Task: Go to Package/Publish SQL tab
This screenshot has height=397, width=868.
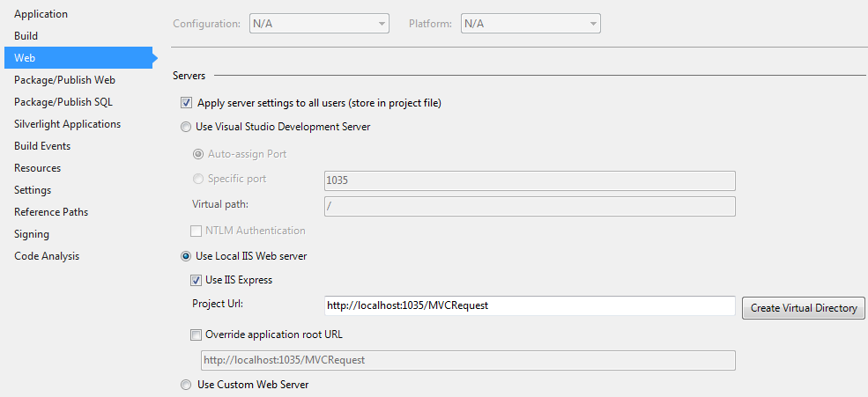Action: pyautogui.click(x=63, y=102)
